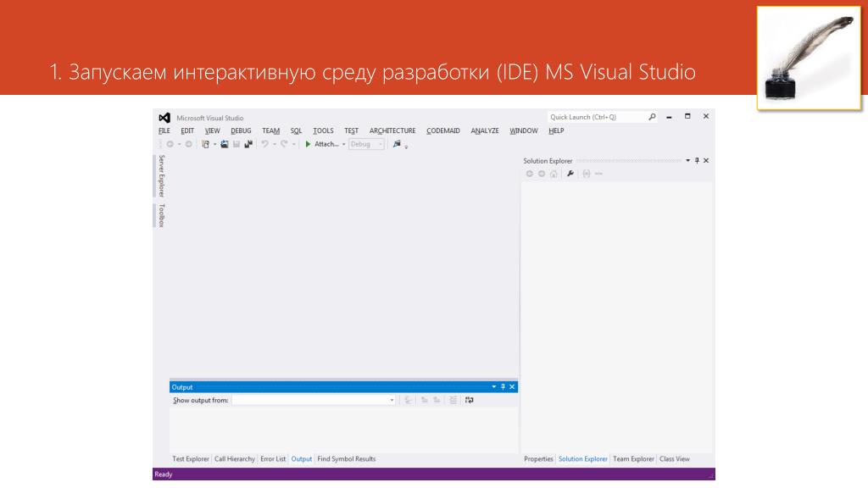868x488 pixels.
Task: Expand the Attach button dropdown arrow
Action: (x=344, y=144)
